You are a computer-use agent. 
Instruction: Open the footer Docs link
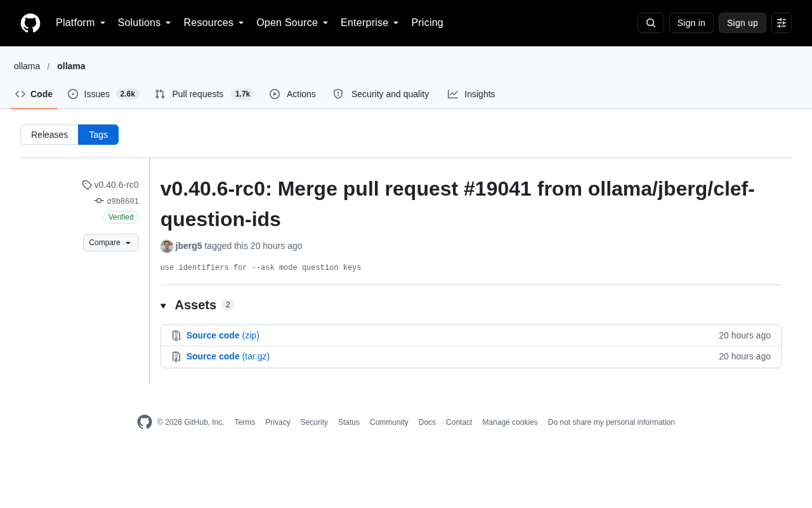[427, 422]
